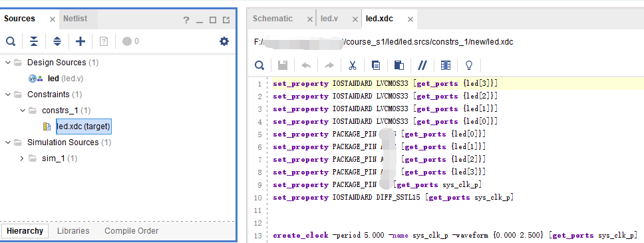Switch to the Netlist tab

click(75, 19)
